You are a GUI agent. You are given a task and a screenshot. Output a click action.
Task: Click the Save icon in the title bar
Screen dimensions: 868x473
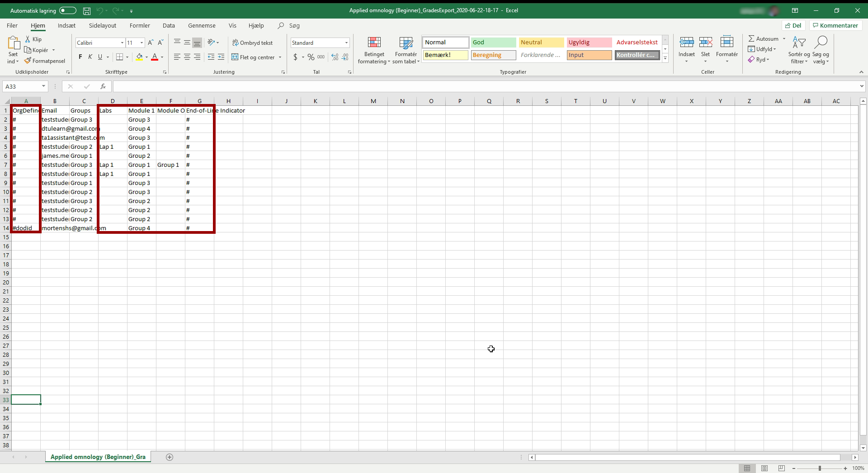coord(87,10)
